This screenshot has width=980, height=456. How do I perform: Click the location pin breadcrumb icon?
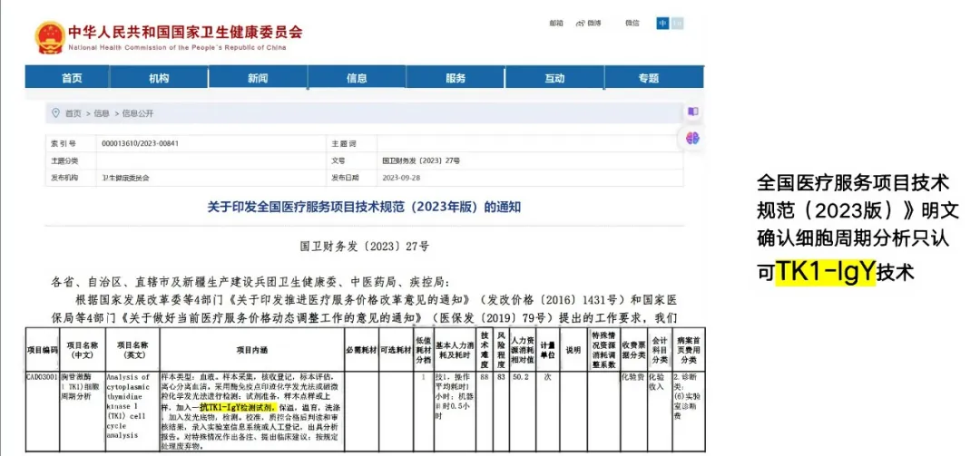[x=56, y=113]
